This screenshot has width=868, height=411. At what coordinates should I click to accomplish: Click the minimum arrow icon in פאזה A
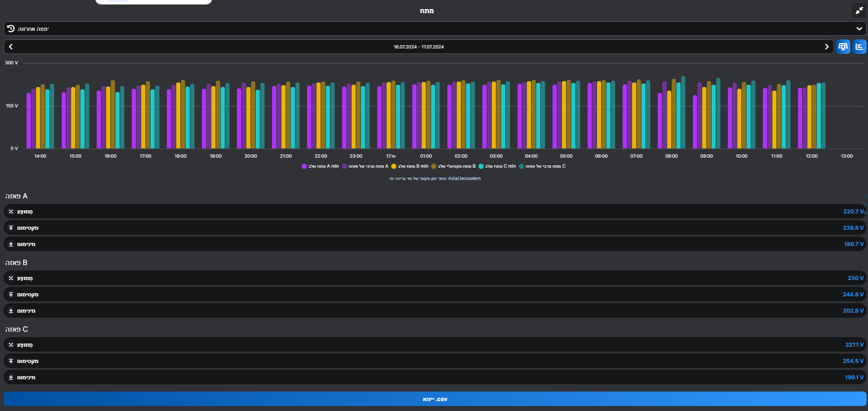click(11, 244)
